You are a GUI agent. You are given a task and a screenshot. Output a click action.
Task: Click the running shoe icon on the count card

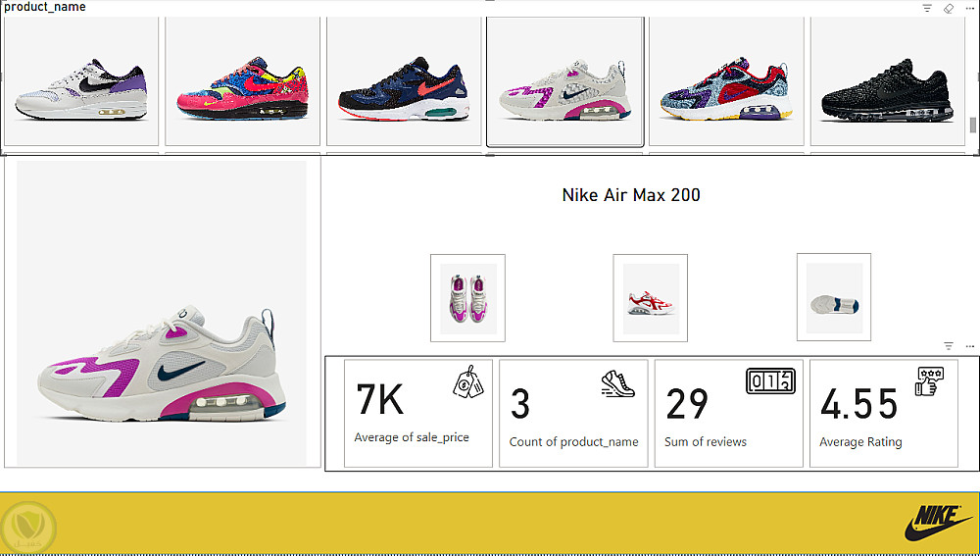pyautogui.click(x=618, y=383)
